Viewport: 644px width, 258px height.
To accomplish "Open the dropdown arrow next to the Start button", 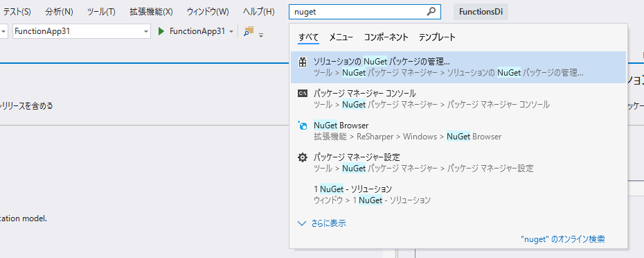I will tap(231, 31).
